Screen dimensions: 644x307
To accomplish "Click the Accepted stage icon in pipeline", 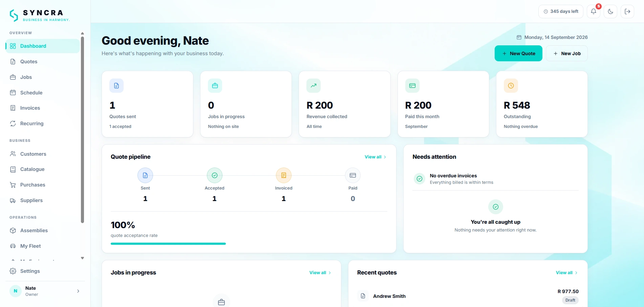I will 215,175.
